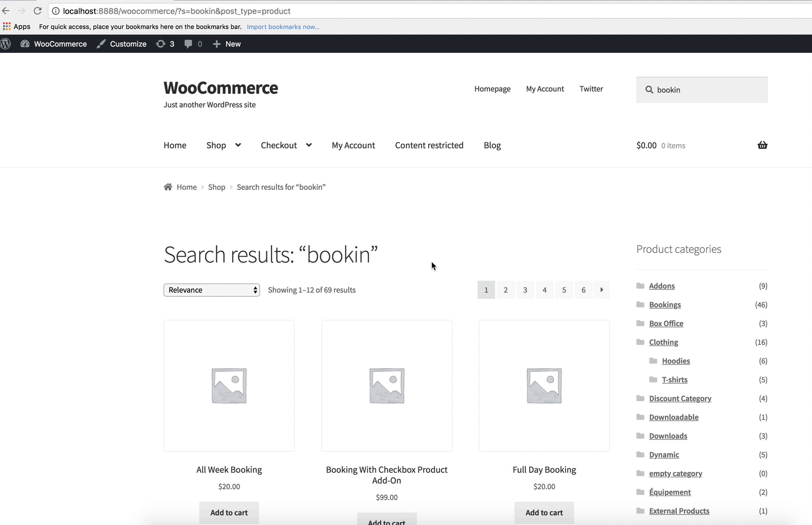The height and width of the screenshot is (525, 812).
Task: Open Homepage in the top secondary menu
Action: click(492, 89)
